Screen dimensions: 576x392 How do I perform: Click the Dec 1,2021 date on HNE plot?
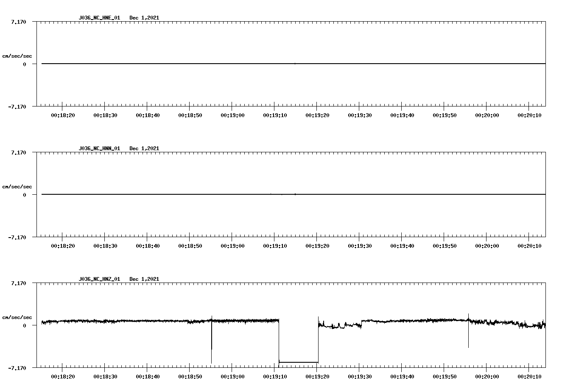click(144, 18)
